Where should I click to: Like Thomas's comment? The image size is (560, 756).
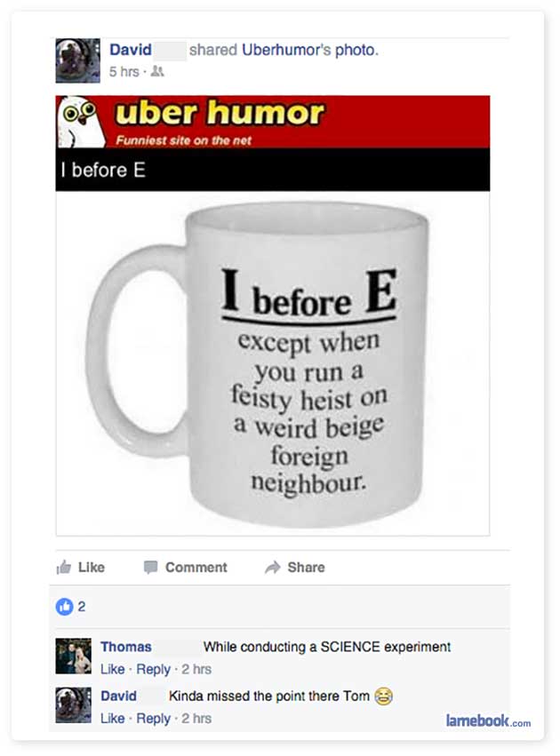[x=112, y=669]
